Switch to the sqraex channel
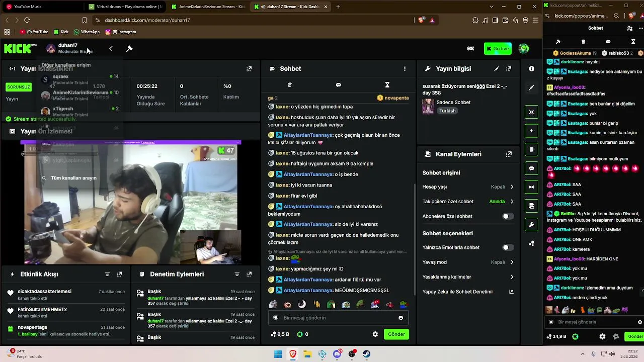Image resolution: width=644 pixels, height=362 pixels. 80,79
